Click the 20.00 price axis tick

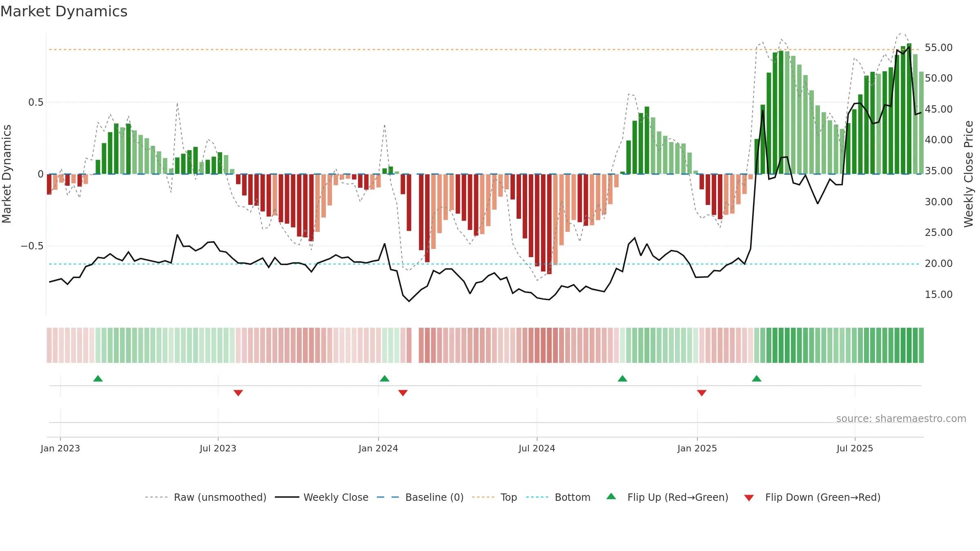pyautogui.click(x=939, y=263)
